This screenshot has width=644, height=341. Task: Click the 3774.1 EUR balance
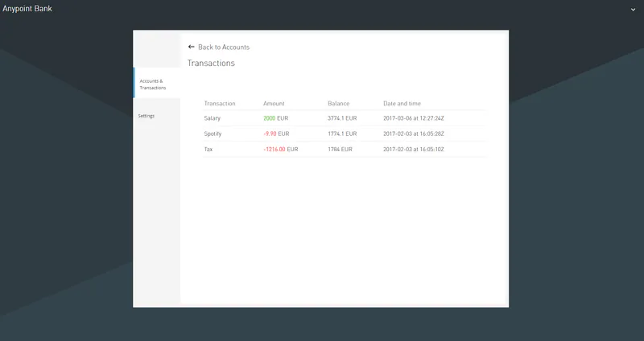(342, 118)
